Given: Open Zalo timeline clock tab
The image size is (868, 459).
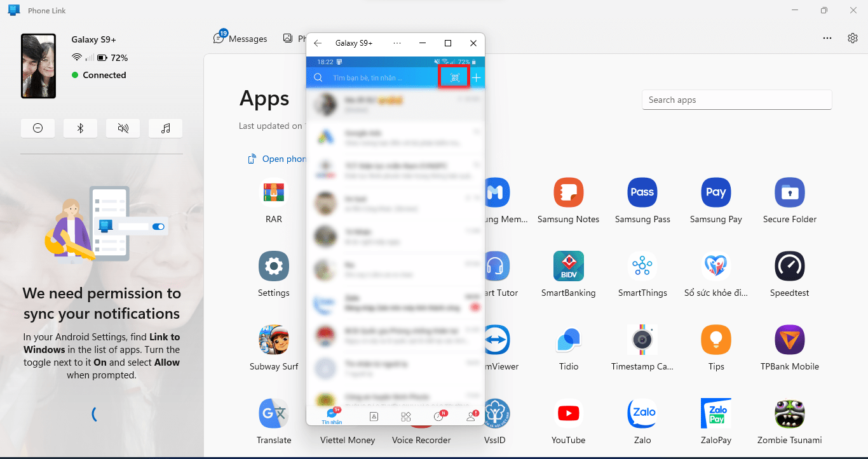Looking at the screenshot, I should tap(439, 416).
